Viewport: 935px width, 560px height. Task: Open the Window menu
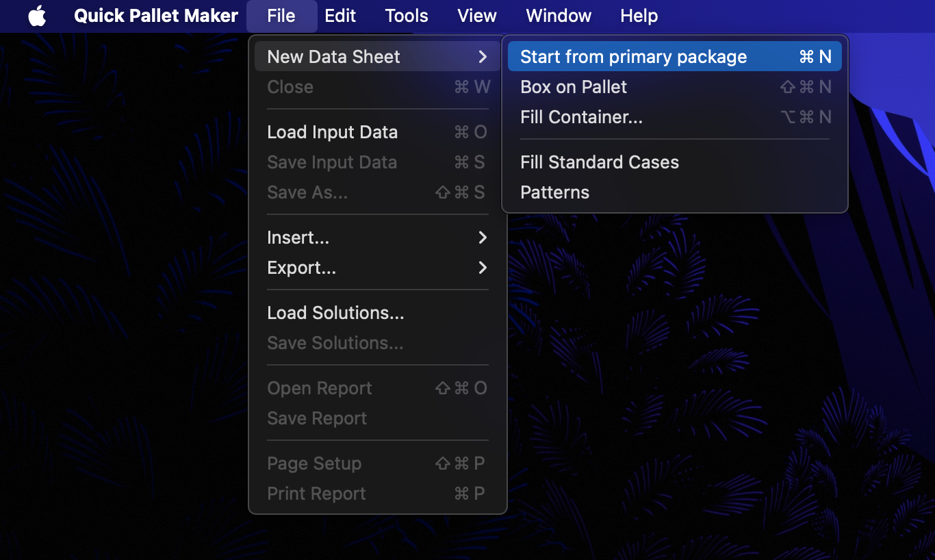(559, 16)
